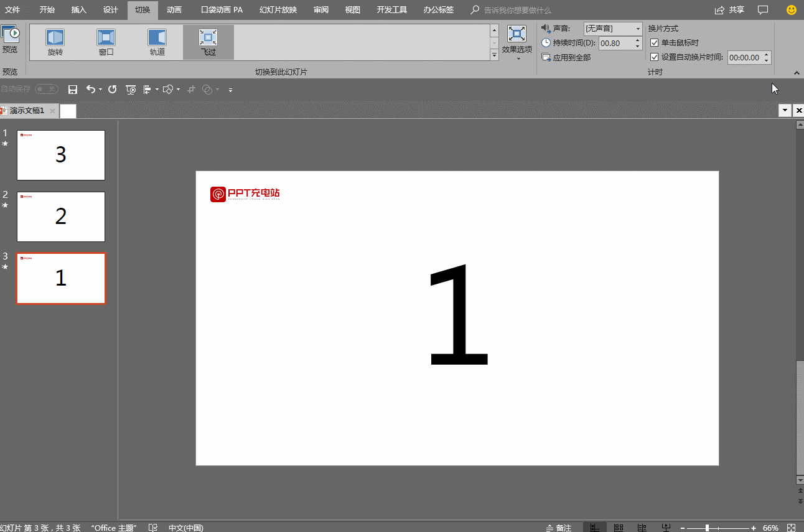Open document tab list dropdown arrow

coord(785,110)
